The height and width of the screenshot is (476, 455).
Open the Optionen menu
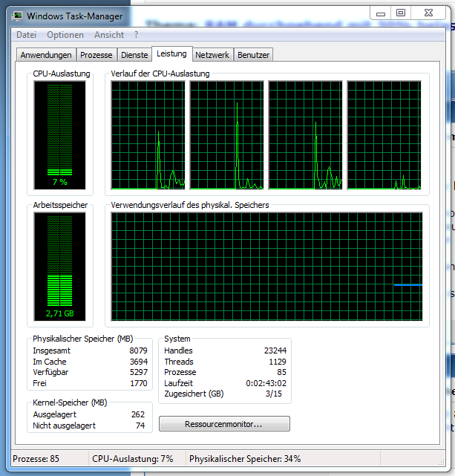[65, 35]
